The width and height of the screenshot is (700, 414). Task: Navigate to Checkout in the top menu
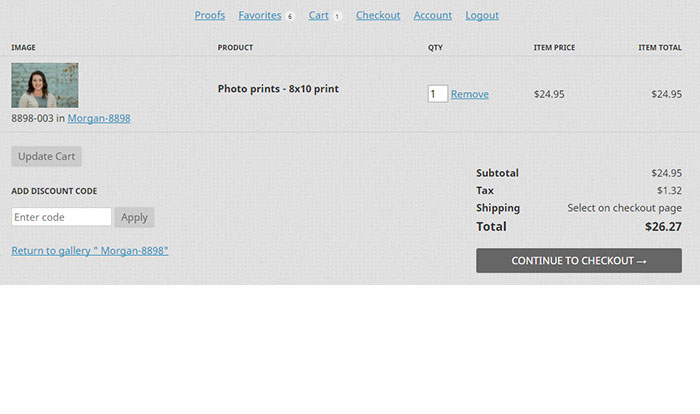pos(378,15)
